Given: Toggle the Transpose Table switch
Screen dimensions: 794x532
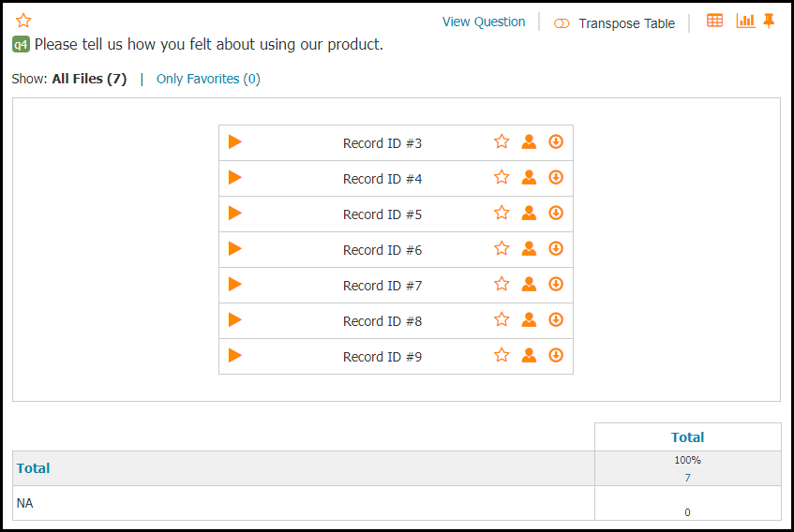Looking at the screenshot, I should click(x=562, y=23).
